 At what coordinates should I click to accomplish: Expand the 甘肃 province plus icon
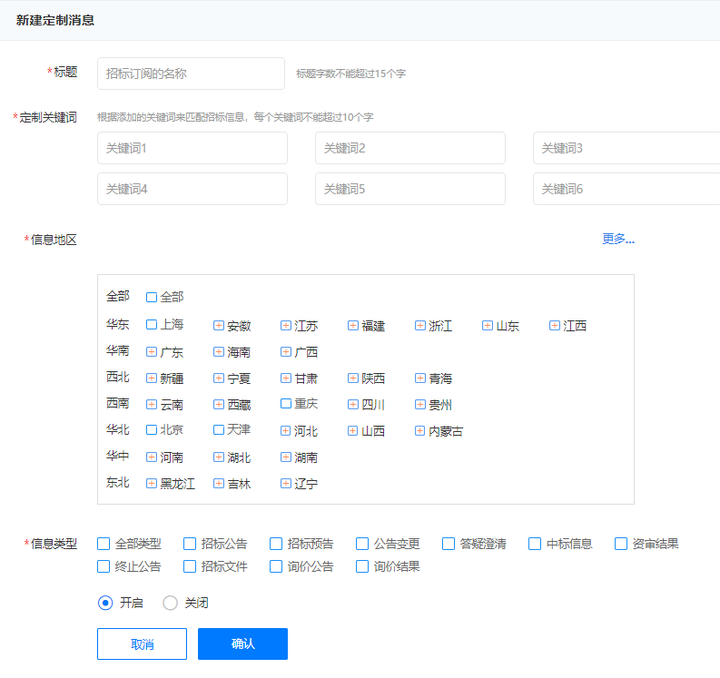tap(286, 378)
